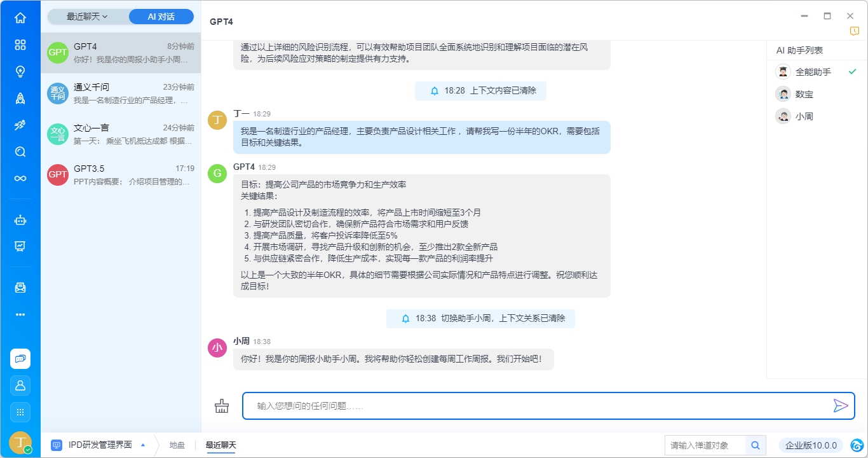Click the inbox tray icon in sidebar
The width and height of the screenshot is (868, 458).
coord(20,288)
